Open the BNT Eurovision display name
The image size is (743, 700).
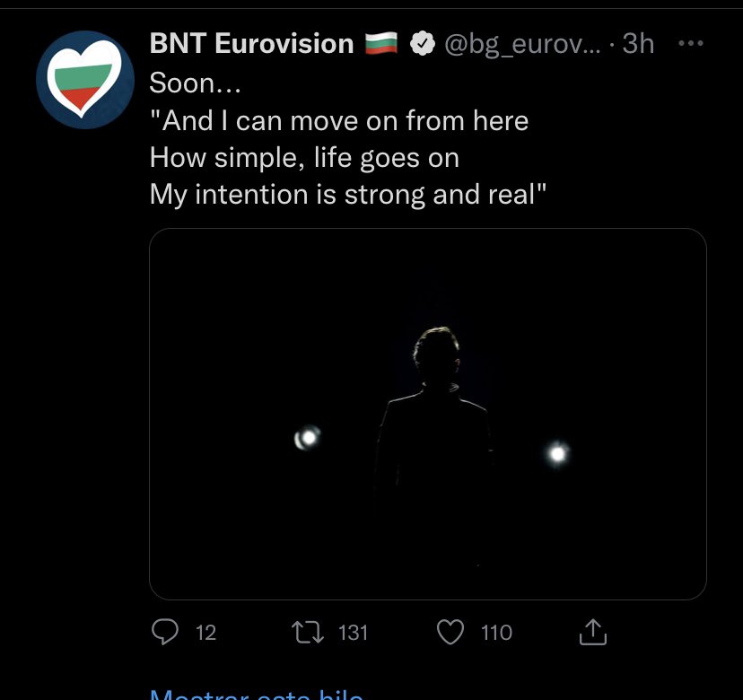251,43
